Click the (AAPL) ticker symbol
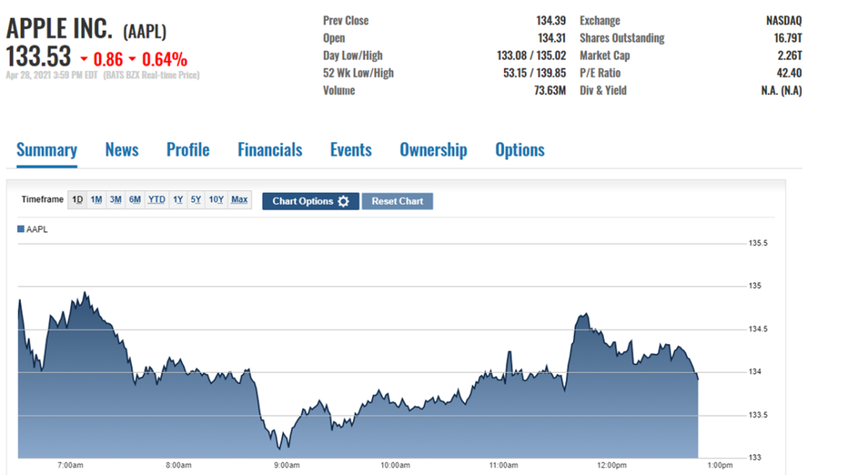 pyautogui.click(x=145, y=31)
